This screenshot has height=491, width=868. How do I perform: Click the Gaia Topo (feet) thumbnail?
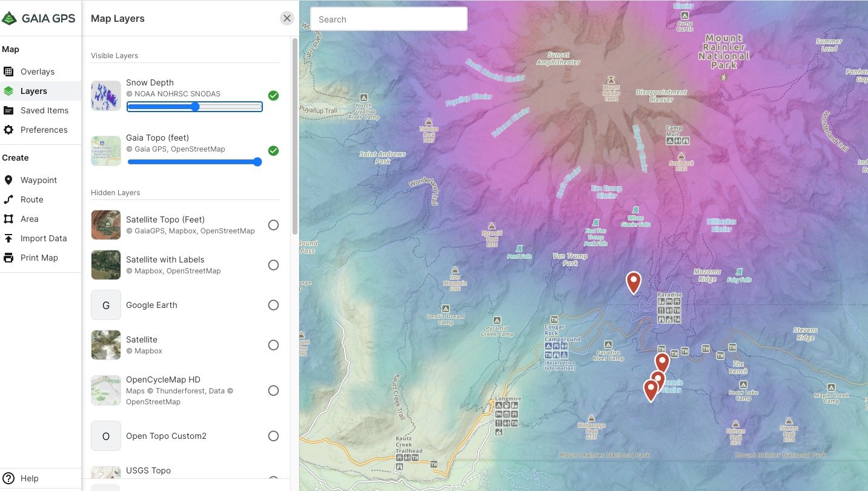click(106, 150)
